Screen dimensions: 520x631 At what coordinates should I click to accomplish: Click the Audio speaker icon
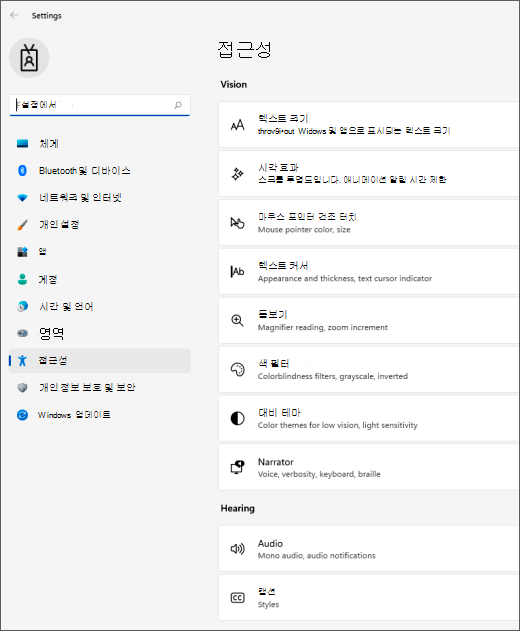pyautogui.click(x=237, y=549)
